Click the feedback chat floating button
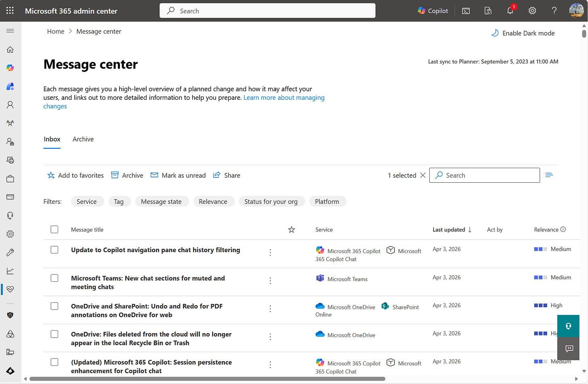The image size is (588, 384). click(x=568, y=348)
